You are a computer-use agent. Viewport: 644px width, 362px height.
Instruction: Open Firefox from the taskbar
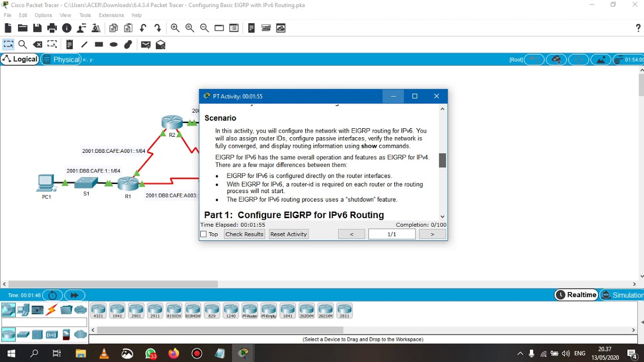click(x=174, y=353)
